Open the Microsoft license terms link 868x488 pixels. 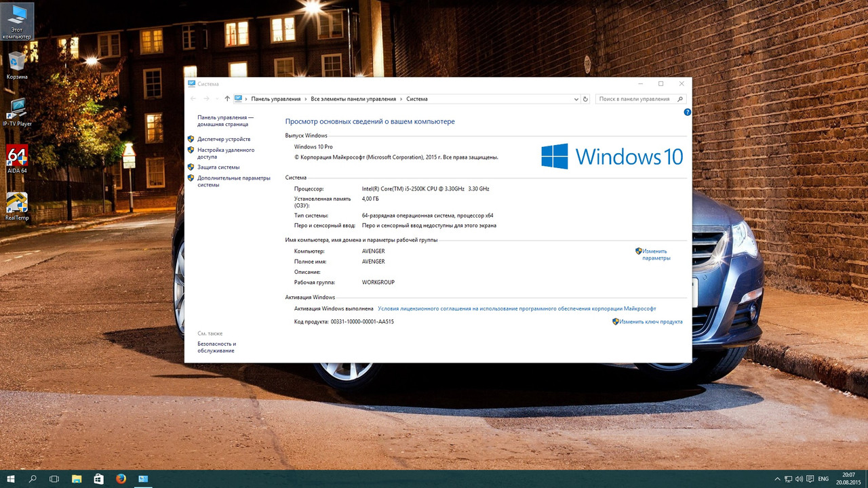517,308
